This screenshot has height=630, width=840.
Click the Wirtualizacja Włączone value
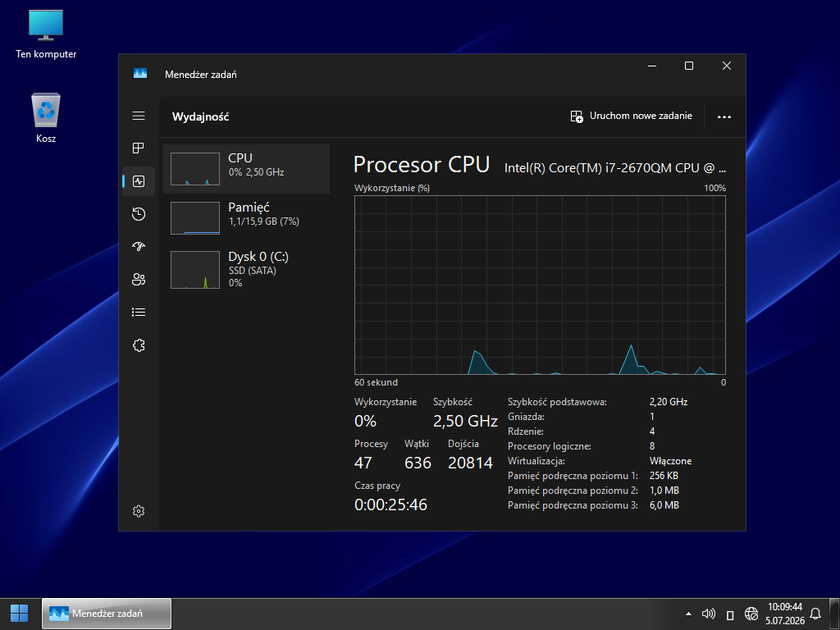click(x=670, y=461)
